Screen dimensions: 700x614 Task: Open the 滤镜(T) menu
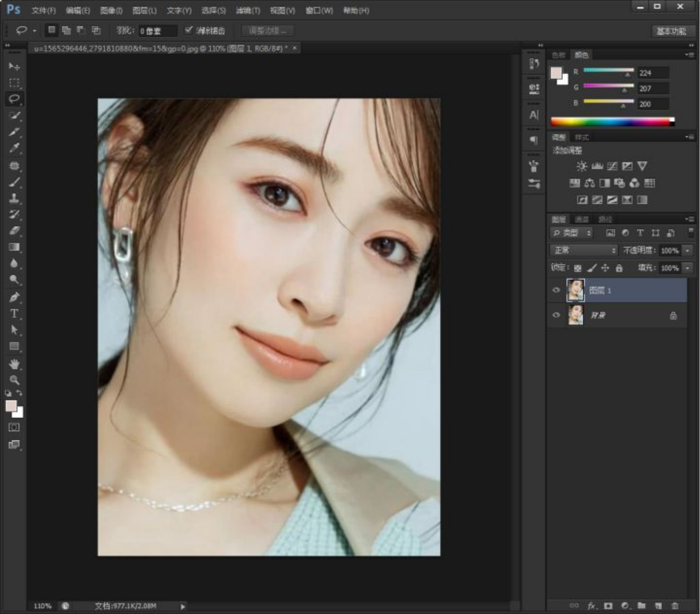(247, 10)
